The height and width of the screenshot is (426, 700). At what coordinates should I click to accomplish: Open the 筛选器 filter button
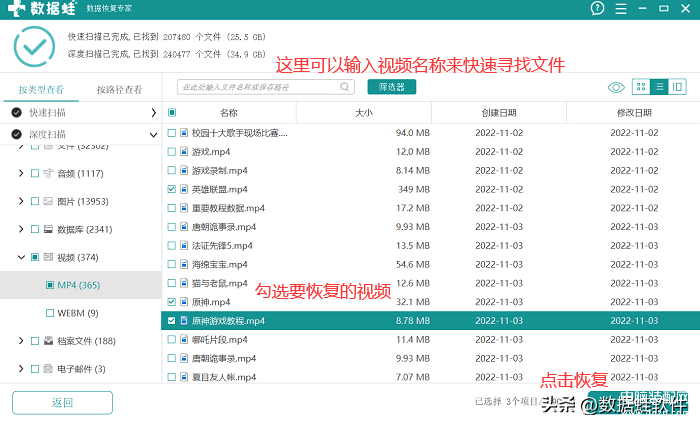coord(392,87)
